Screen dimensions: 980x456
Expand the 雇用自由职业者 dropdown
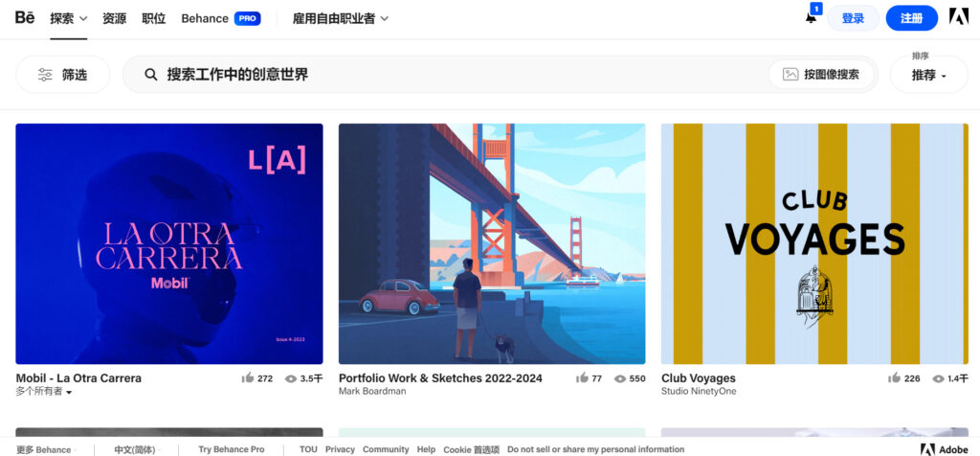click(341, 19)
